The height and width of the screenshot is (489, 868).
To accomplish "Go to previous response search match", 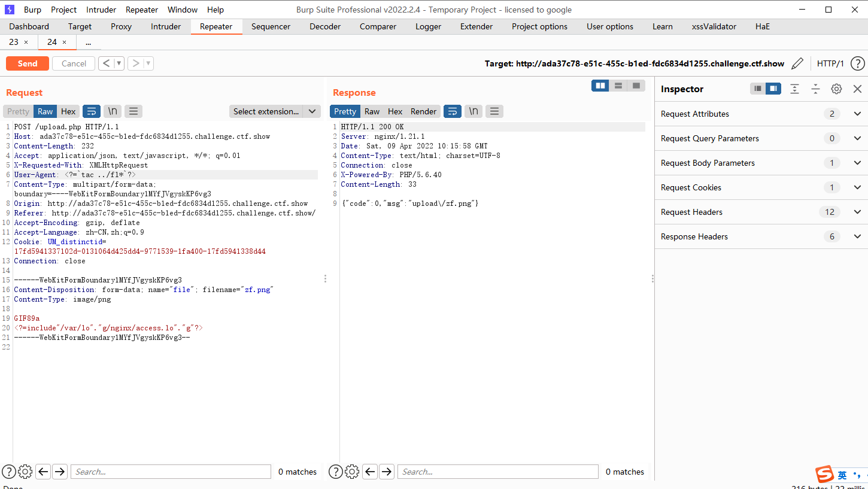I will point(370,472).
